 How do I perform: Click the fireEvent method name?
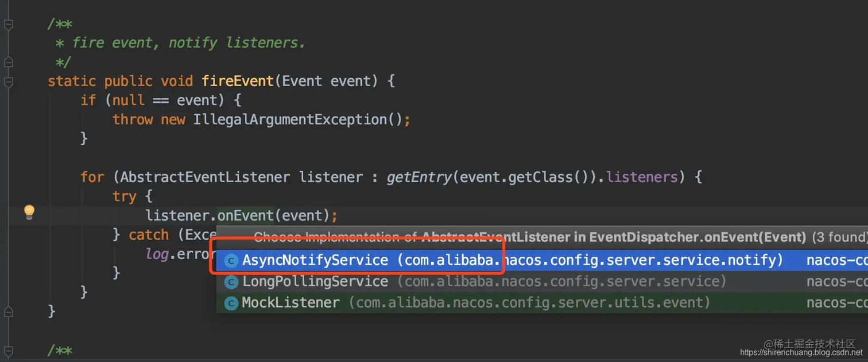[x=238, y=81]
